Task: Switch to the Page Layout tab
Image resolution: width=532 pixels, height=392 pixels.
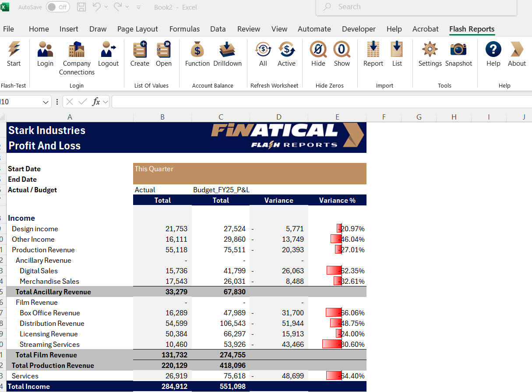Action: coord(137,29)
